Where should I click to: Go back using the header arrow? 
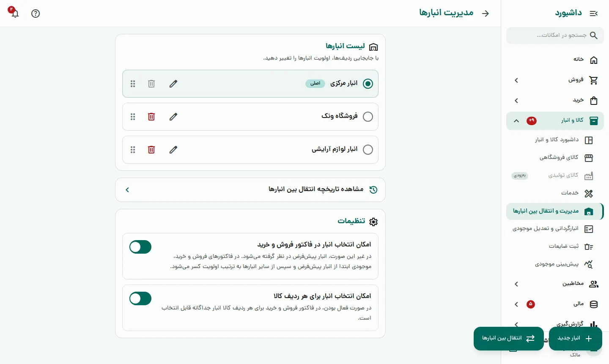[486, 14]
